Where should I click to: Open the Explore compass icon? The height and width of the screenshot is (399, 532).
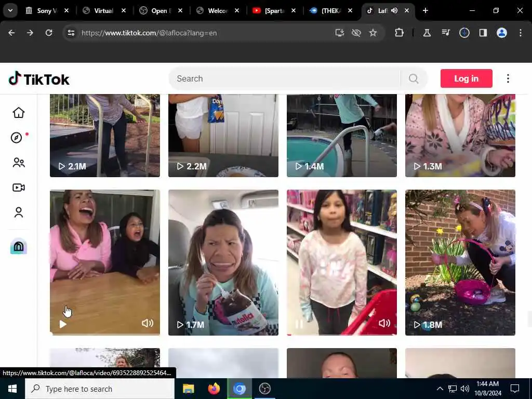16,137
